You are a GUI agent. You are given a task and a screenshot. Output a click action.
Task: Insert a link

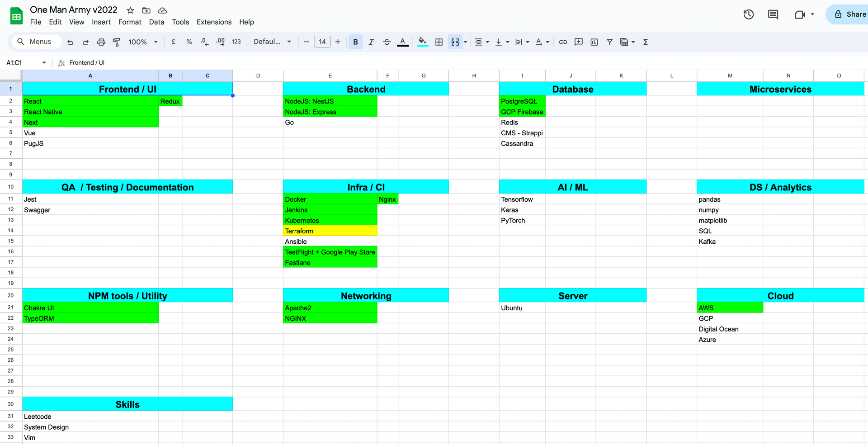(x=563, y=42)
